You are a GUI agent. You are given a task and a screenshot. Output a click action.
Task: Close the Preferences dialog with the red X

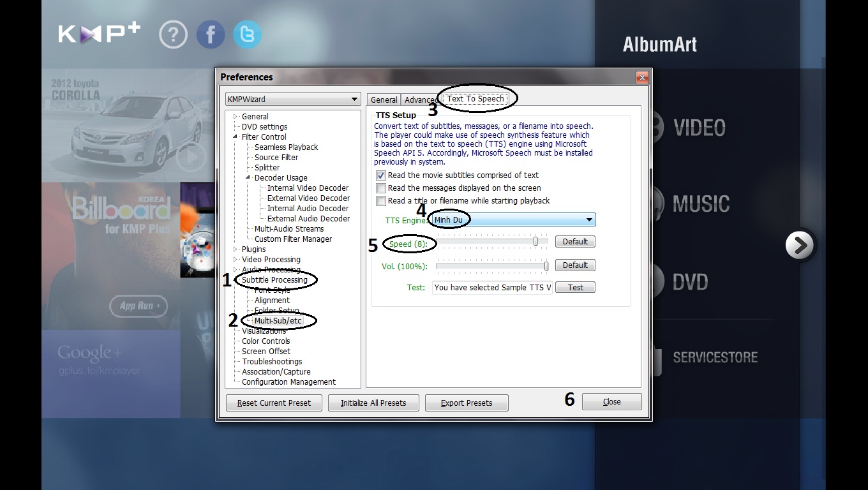642,77
